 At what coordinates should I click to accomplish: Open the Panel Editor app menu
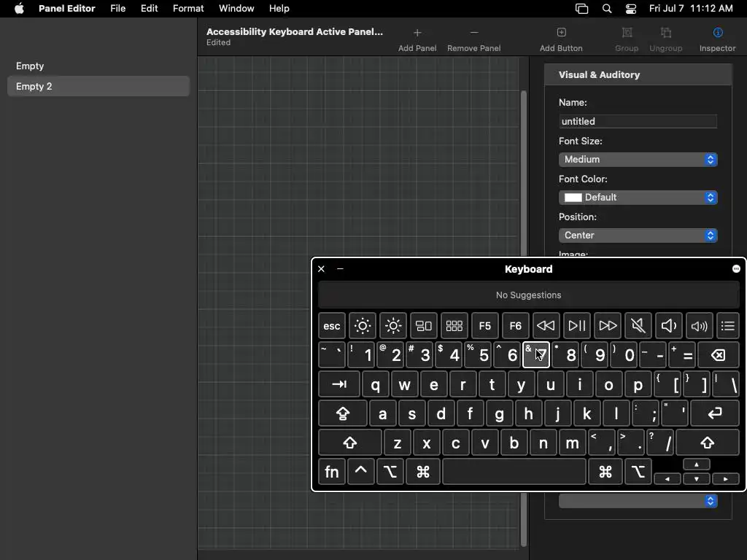(x=66, y=9)
